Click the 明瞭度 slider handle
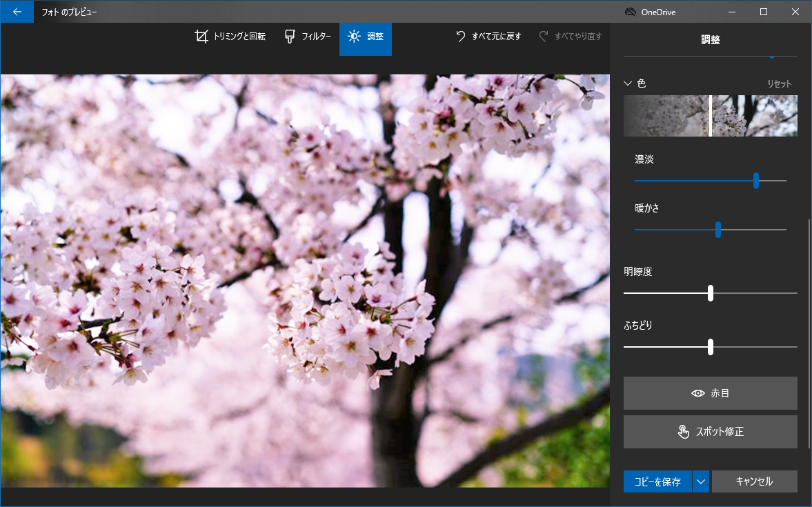Viewport: 812px width, 507px height. click(x=711, y=293)
